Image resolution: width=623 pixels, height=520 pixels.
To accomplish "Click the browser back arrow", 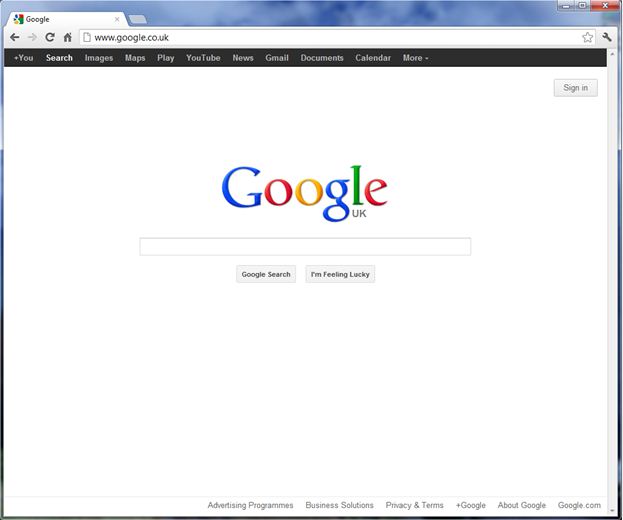I will [15, 37].
